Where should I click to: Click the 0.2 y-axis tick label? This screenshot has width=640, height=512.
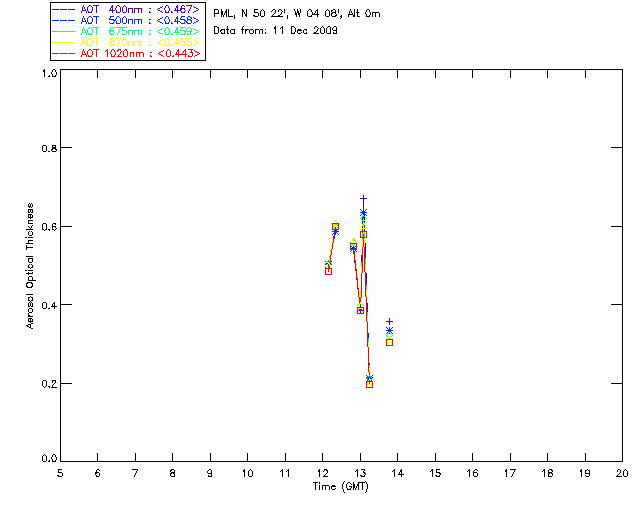[49, 384]
